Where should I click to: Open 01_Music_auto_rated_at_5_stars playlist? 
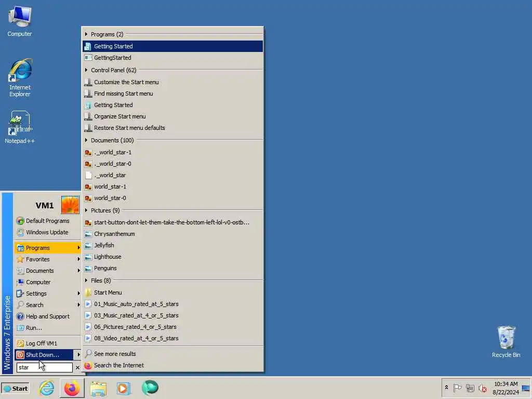tap(172, 304)
